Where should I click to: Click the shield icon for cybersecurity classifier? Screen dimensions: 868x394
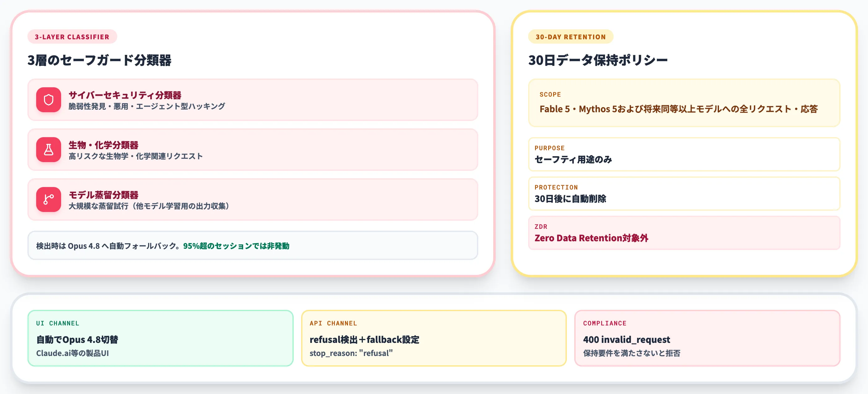pyautogui.click(x=49, y=100)
